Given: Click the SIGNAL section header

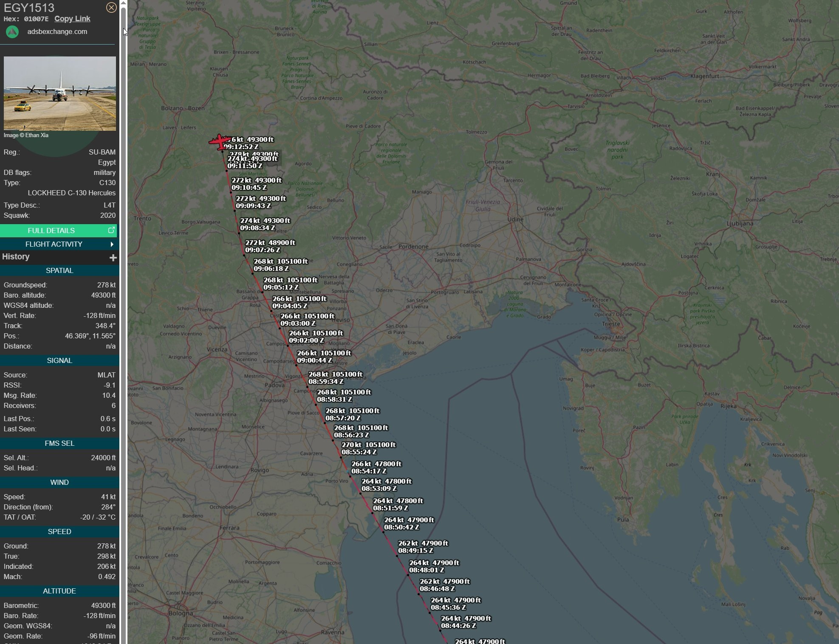Looking at the screenshot, I should click(59, 360).
